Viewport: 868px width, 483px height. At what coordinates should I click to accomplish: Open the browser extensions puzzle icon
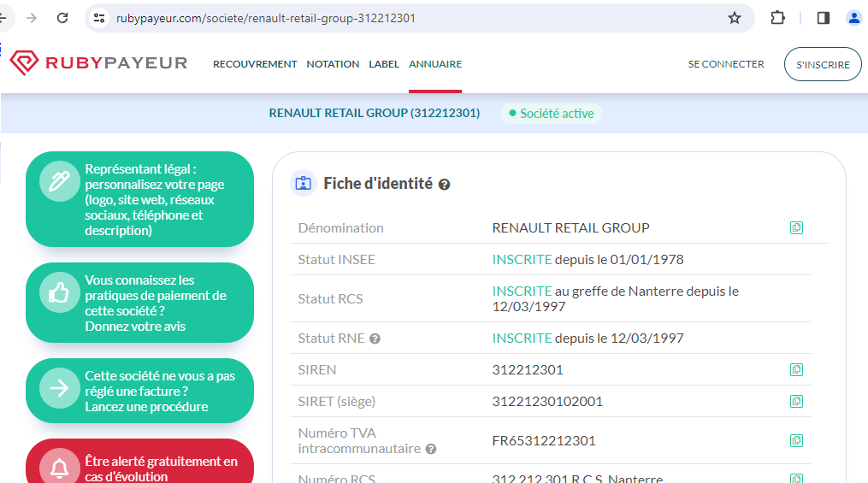777,18
